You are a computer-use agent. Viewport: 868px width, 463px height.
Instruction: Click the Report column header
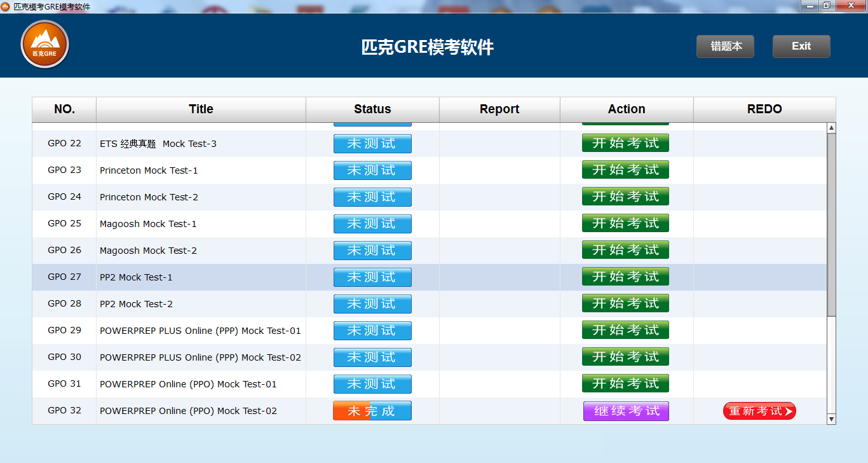pos(500,109)
